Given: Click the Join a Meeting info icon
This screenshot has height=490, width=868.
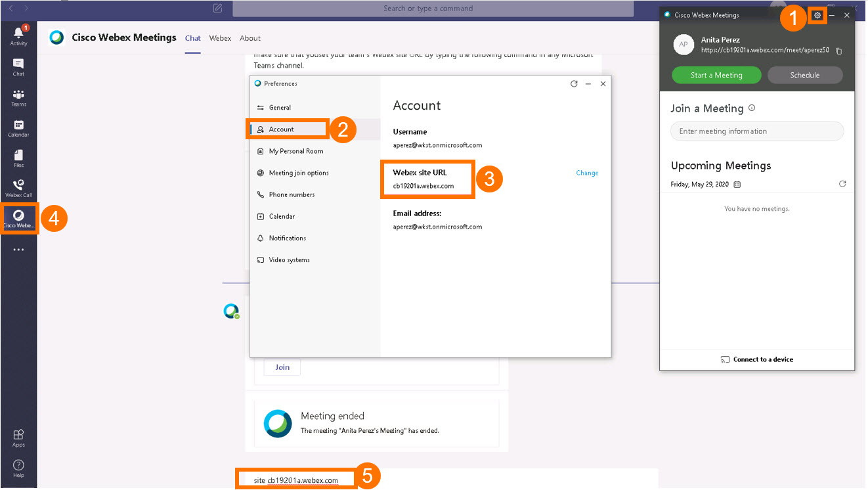Looking at the screenshot, I should tap(752, 108).
